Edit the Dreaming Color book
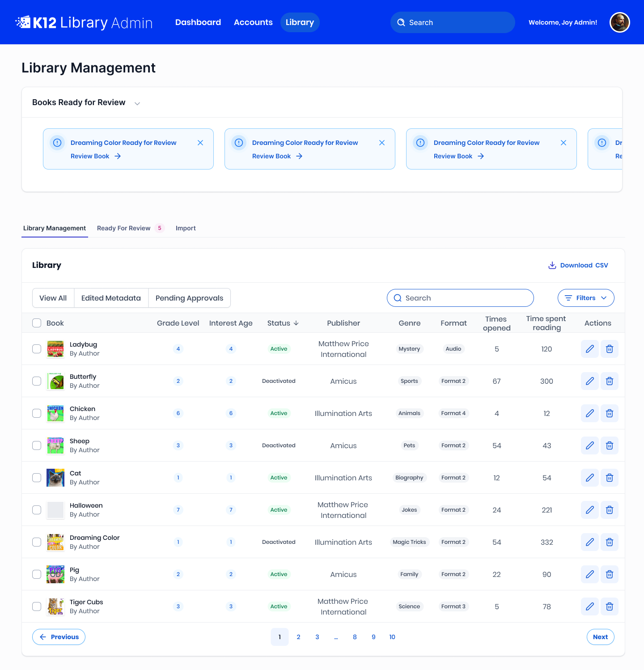644x670 pixels. 590,542
